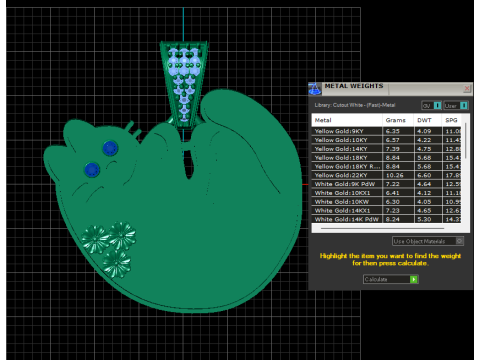Viewport: 480px width, 360px height.
Task: Select the bottom flower ornament on cat
Action: point(116,264)
